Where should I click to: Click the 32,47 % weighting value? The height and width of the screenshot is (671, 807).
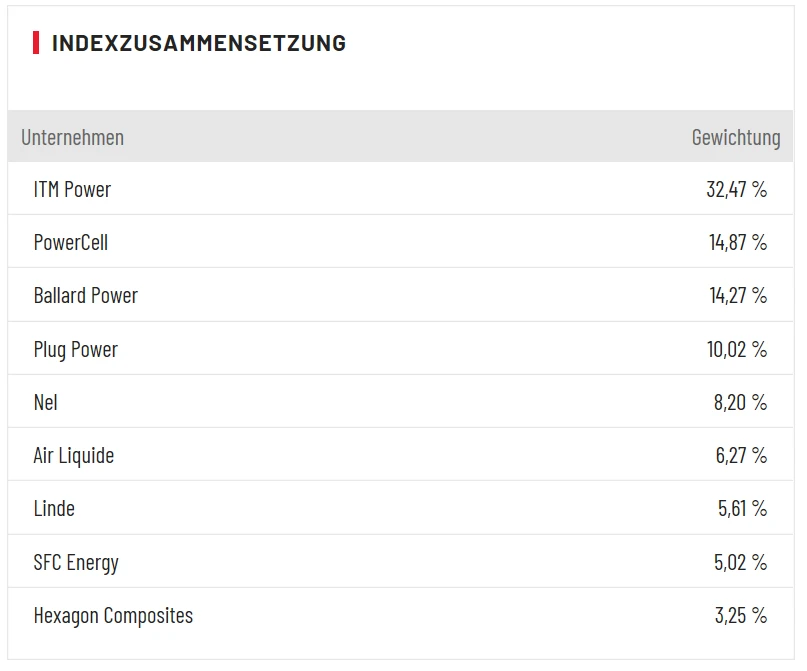(736, 189)
